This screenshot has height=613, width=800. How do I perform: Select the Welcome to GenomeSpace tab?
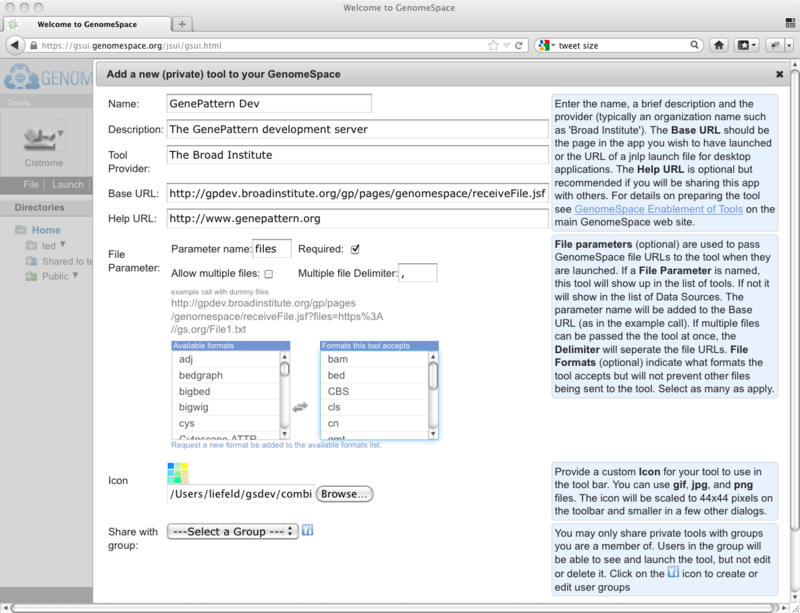point(87,24)
